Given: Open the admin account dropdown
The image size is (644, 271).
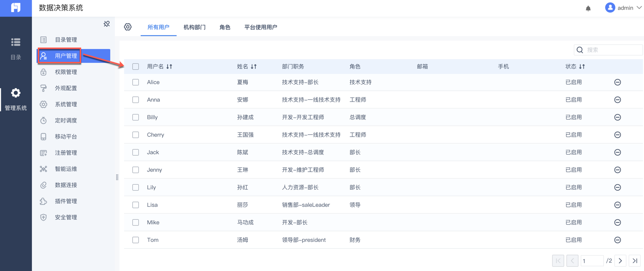Looking at the screenshot, I should pos(624,8).
